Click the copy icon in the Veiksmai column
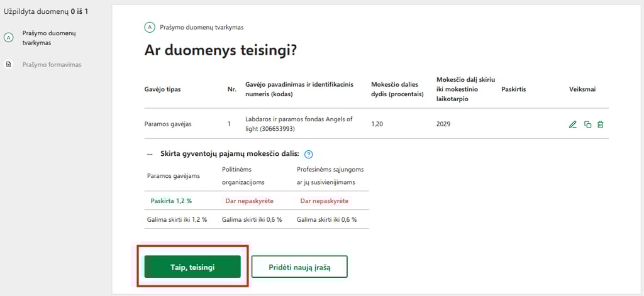 pyautogui.click(x=587, y=124)
